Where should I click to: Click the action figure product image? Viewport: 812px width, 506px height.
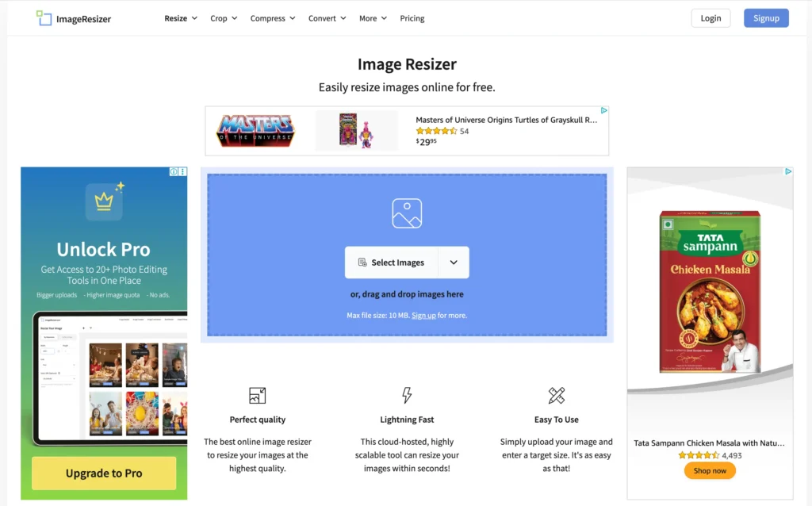pos(356,131)
